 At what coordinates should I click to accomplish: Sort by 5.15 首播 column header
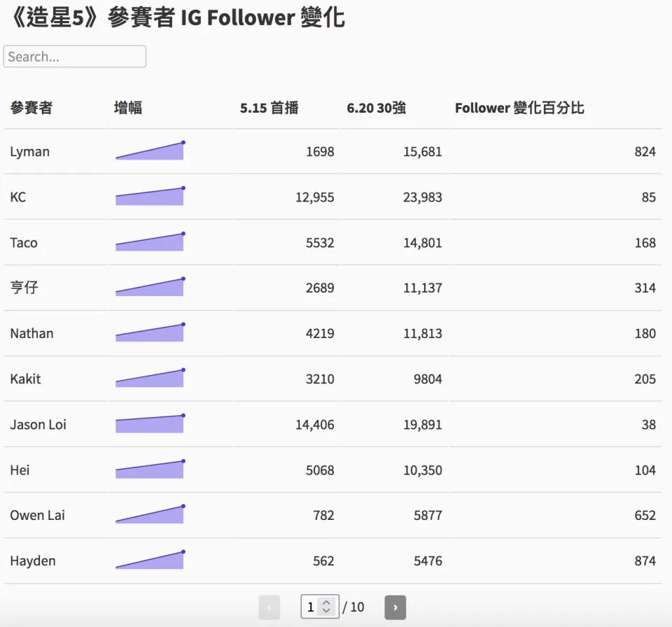[269, 108]
